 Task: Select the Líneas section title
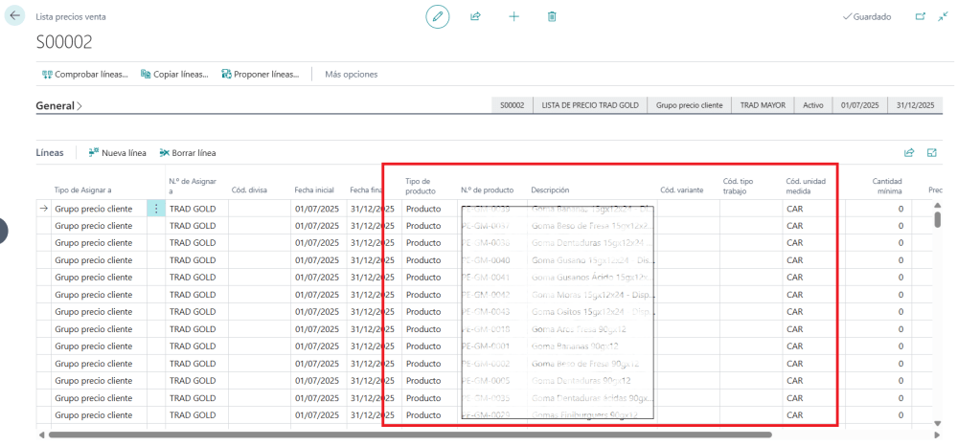(x=50, y=152)
